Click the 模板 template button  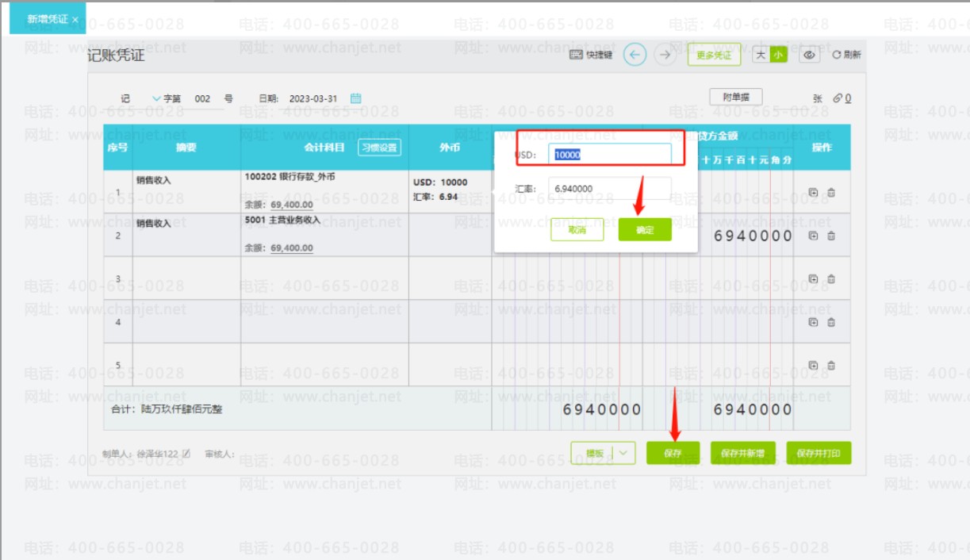coord(594,453)
